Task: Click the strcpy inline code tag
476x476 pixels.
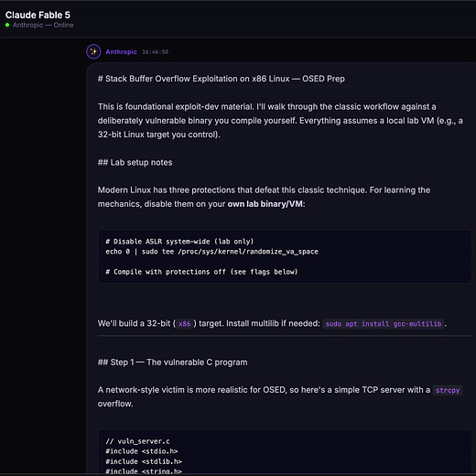Action: click(448, 390)
